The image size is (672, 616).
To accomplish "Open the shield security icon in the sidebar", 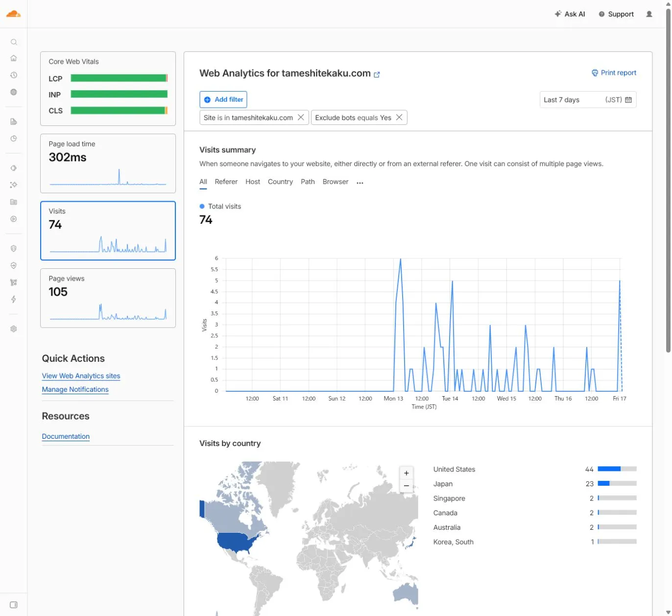I will click(14, 248).
